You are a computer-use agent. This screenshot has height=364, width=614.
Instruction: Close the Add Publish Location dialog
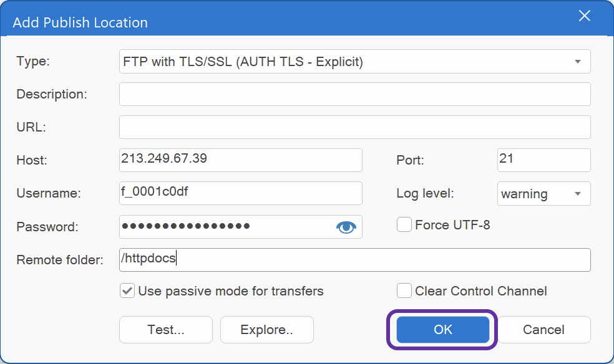(585, 16)
